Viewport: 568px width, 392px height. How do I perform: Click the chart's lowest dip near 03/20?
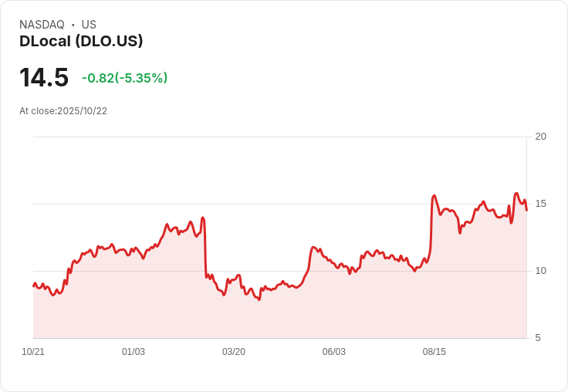point(259,299)
